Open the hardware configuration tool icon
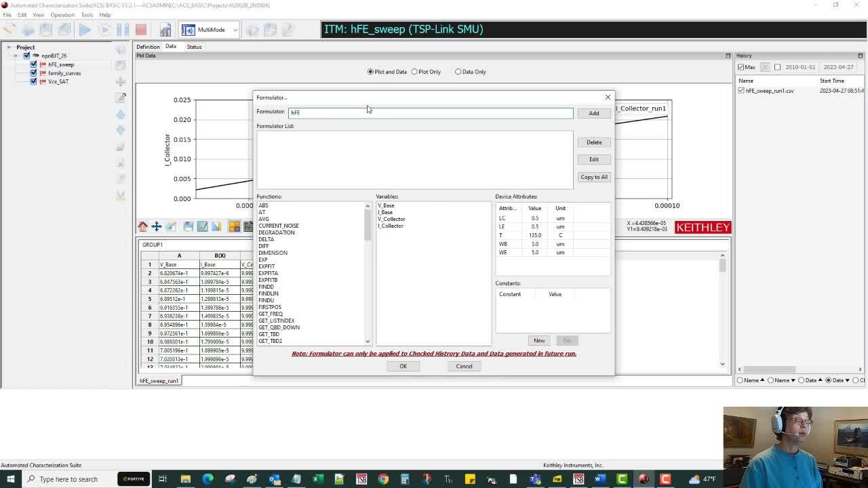This screenshot has height=488, width=868. click(165, 29)
